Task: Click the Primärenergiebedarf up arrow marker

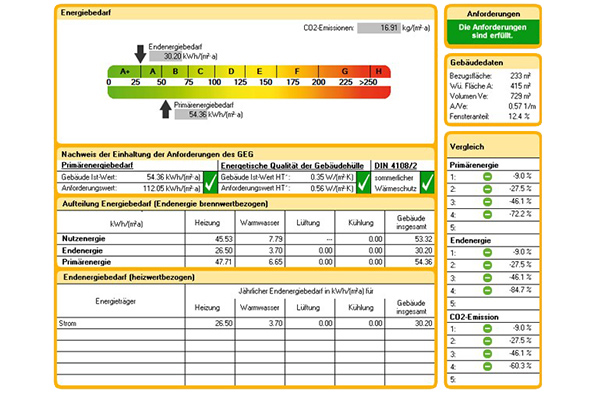Action: (x=166, y=109)
